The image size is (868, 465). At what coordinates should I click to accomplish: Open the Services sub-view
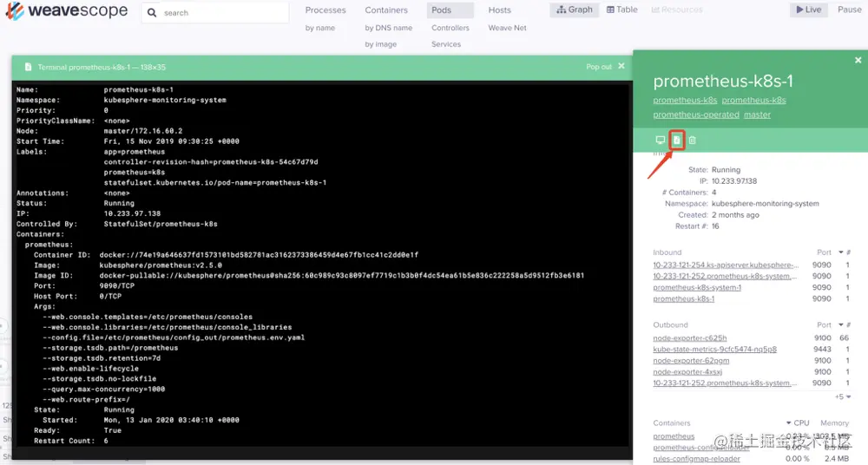pos(445,44)
